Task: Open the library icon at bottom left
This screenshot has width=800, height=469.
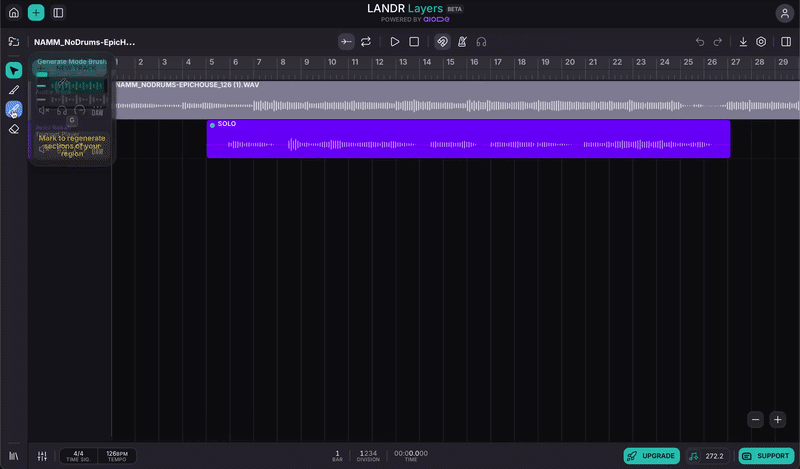Action: (14, 456)
